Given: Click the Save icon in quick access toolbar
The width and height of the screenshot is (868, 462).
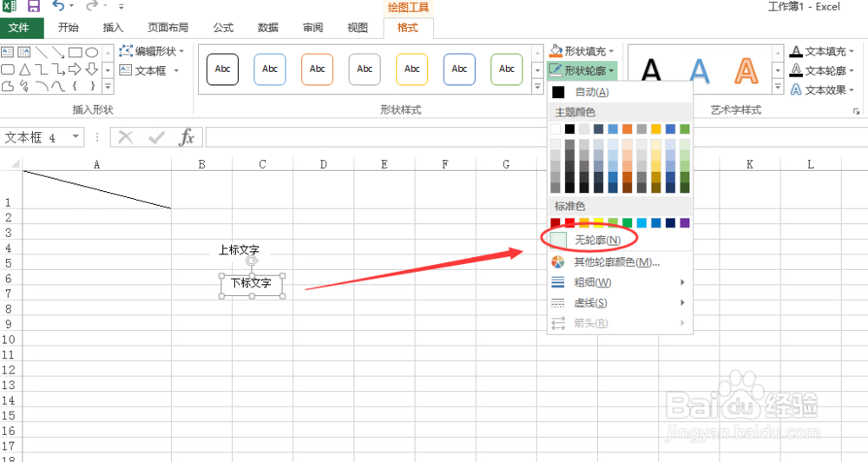Looking at the screenshot, I should point(34,7).
